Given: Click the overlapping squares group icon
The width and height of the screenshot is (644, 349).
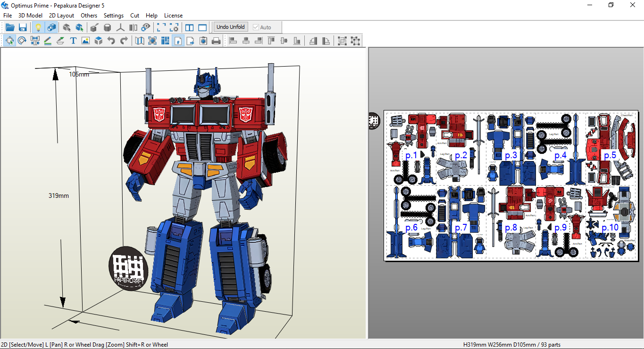Looking at the screenshot, I should click(x=343, y=41).
